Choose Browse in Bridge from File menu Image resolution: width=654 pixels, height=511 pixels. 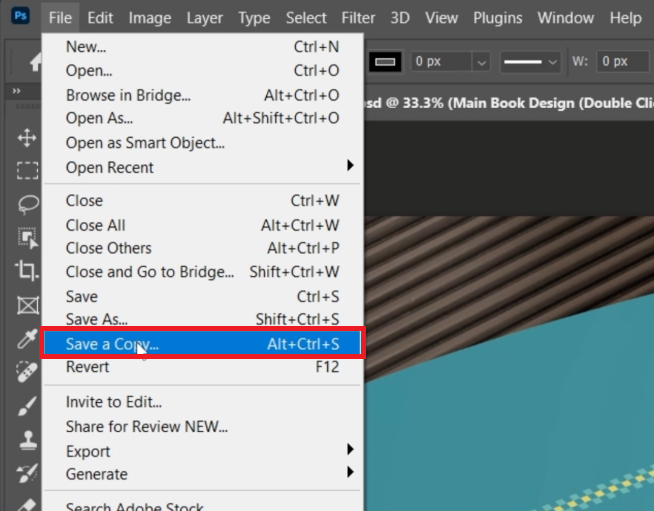(128, 96)
